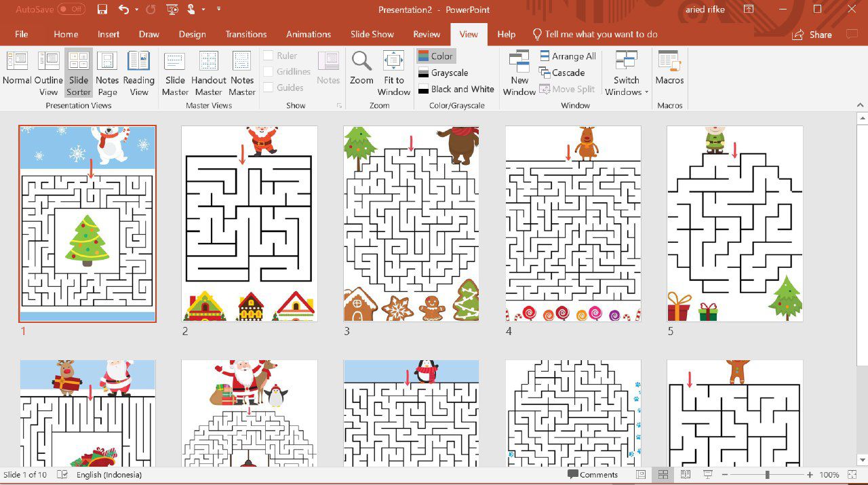The image size is (868, 485).
Task: Check the Guides checkbox
Action: [x=269, y=88]
